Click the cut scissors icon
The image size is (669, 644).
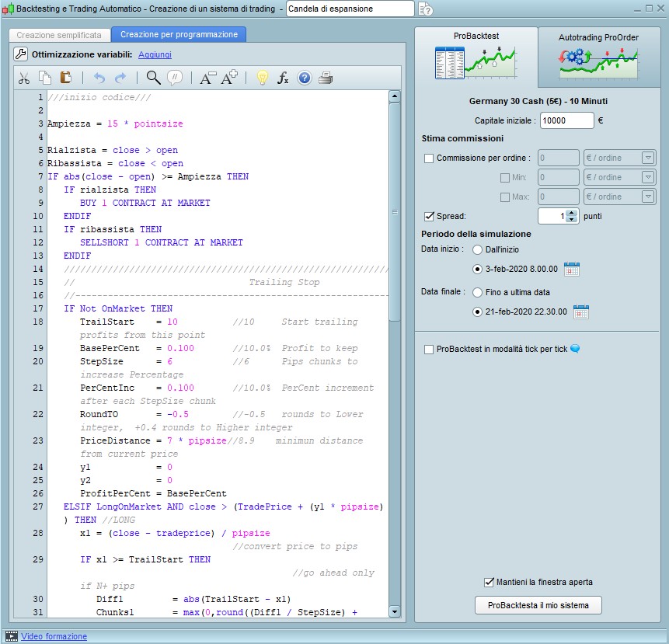coord(24,78)
